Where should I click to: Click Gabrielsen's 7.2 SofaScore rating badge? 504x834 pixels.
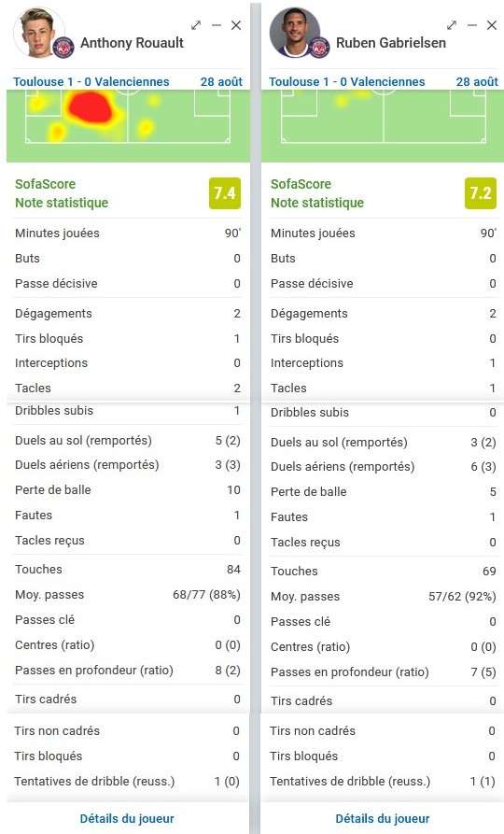tap(481, 193)
